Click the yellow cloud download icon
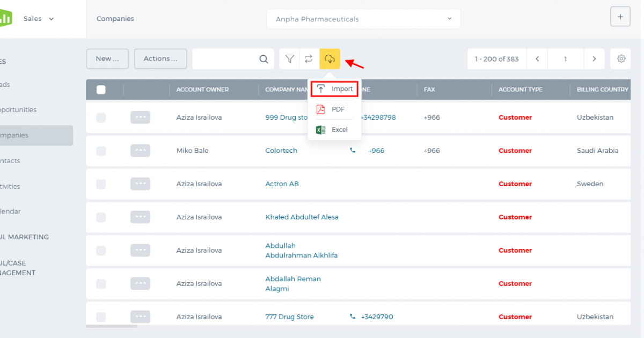This screenshot has width=644, height=338. tap(330, 58)
